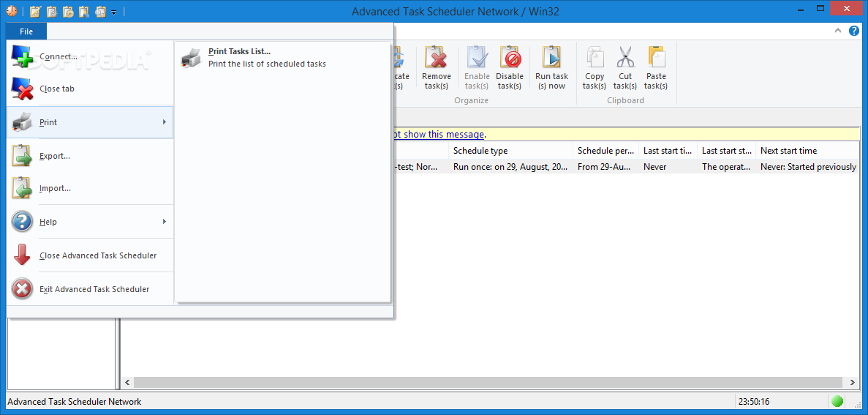Sort by the Schedule type column header

pyautogui.click(x=510, y=151)
